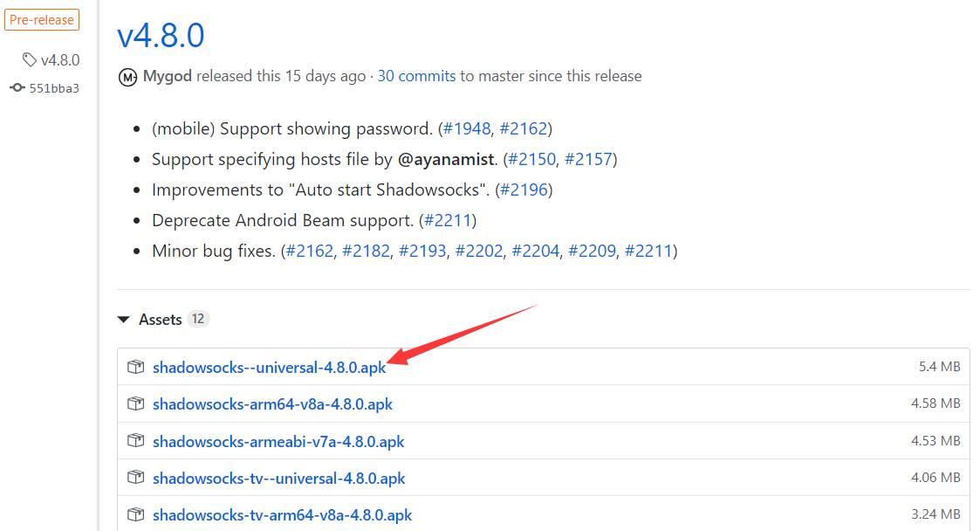Image resolution: width=980 pixels, height=531 pixels.
Task: Click the package icon beside shadowsocks-armeabi-v7a-4.8.0.apk
Action: tap(134, 441)
